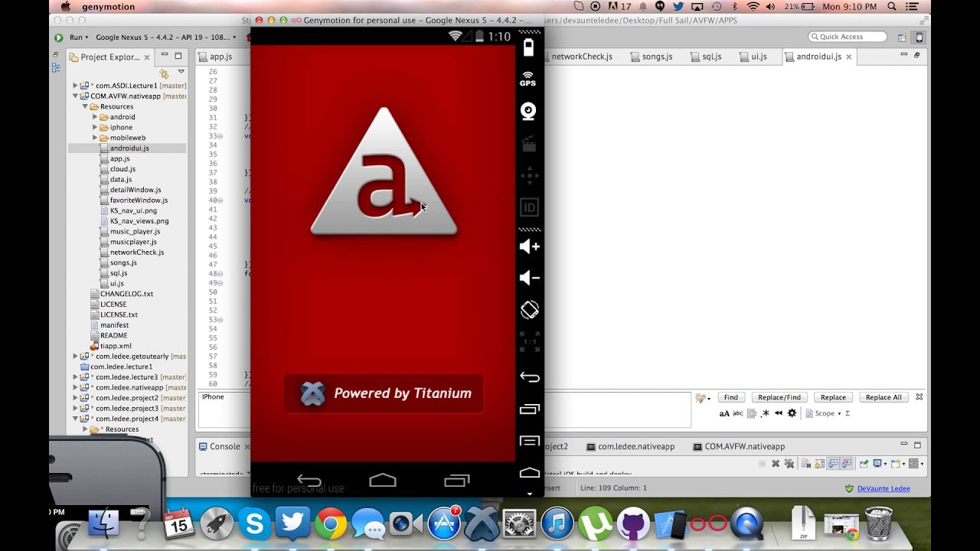This screenshot has width=980, height=551.
Task: Toggle whole word match option
Action: (x=738, y=413)
